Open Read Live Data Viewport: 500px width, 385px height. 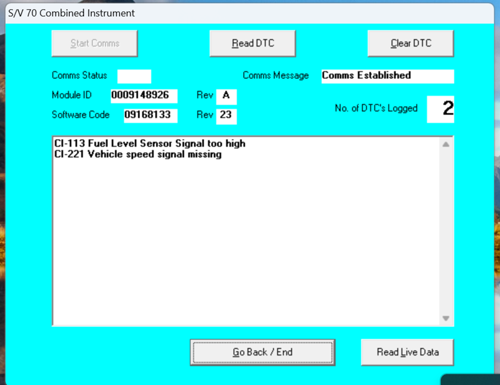pos(407,352)
